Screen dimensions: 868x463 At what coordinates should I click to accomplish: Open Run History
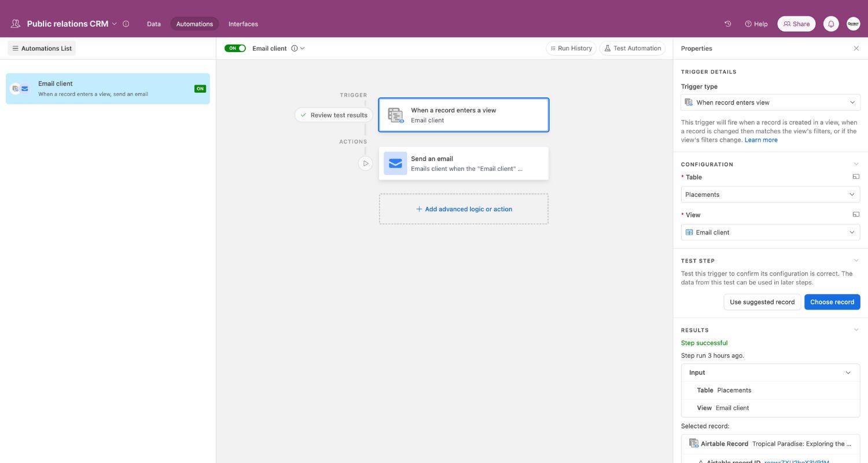pos(571,49)
